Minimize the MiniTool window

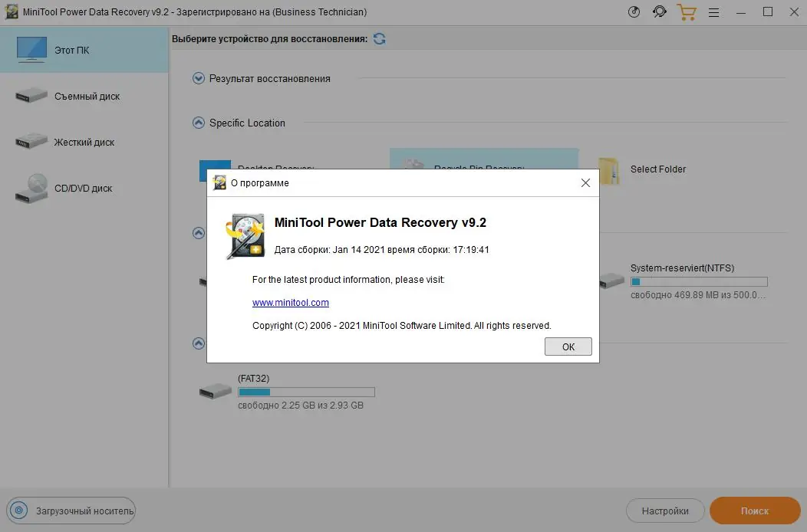point(741,12)
